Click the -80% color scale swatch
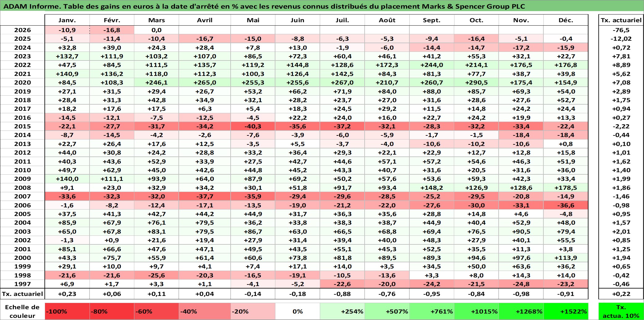644x320 pixels. click(112, 311)
